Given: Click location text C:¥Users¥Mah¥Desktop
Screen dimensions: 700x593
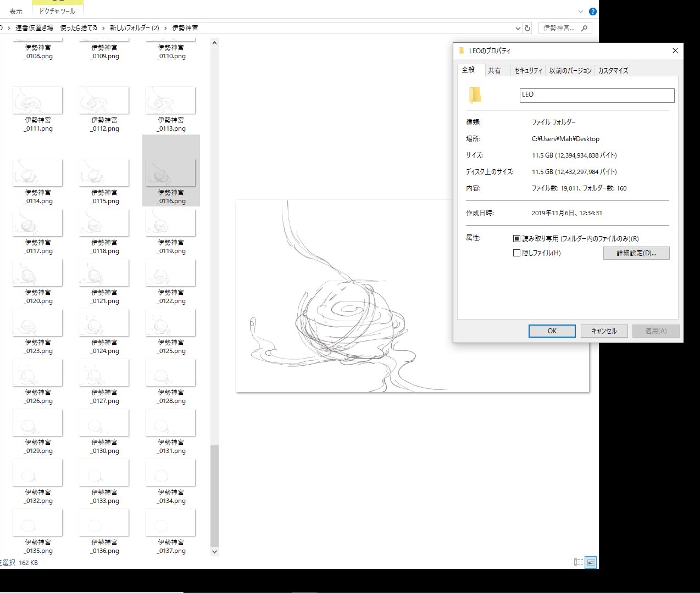Looking at the screenshot, I should point(565,139).
